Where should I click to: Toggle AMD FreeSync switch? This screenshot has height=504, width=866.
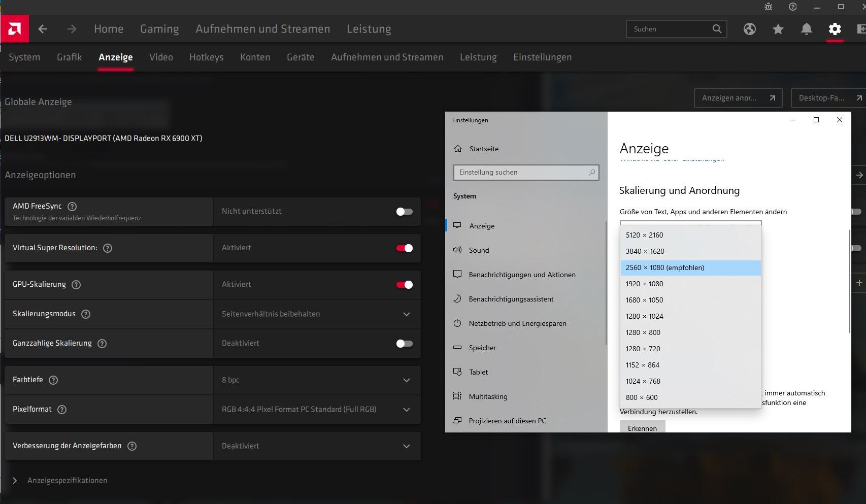pyautogui.click(x=405, y=212)
